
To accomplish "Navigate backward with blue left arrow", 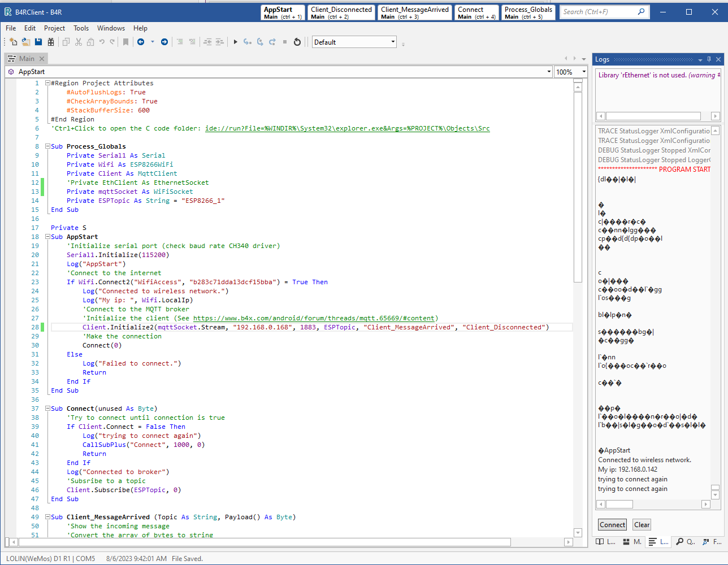I will pyautogui.click(x=141, y=42).
